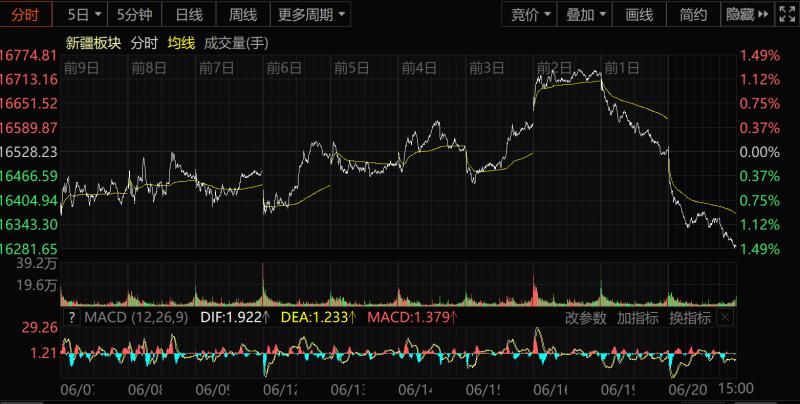Screen dimensions: 800x404
Task: Open the 叠加 overlay dropdown
Action: point(585,15)
